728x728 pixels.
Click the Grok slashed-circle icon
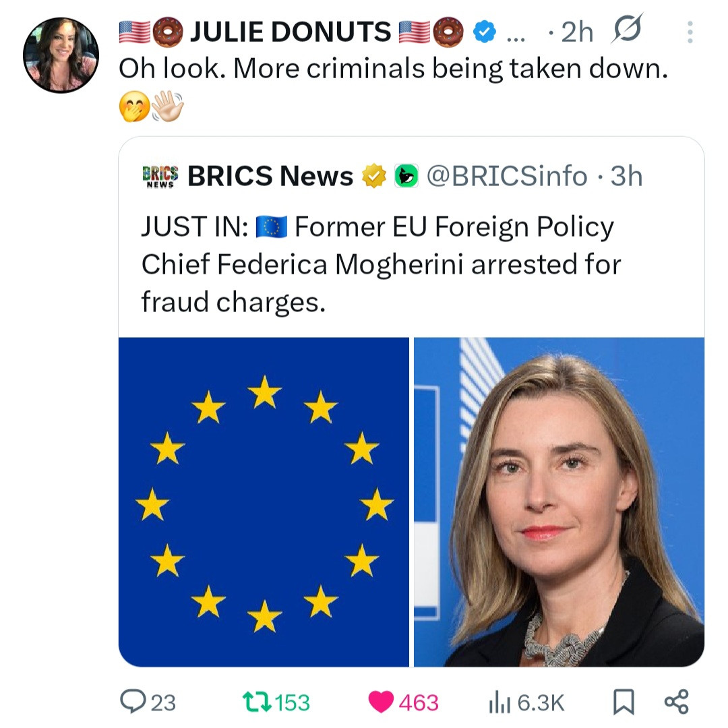pyautogui.click(x=628, y=29)
